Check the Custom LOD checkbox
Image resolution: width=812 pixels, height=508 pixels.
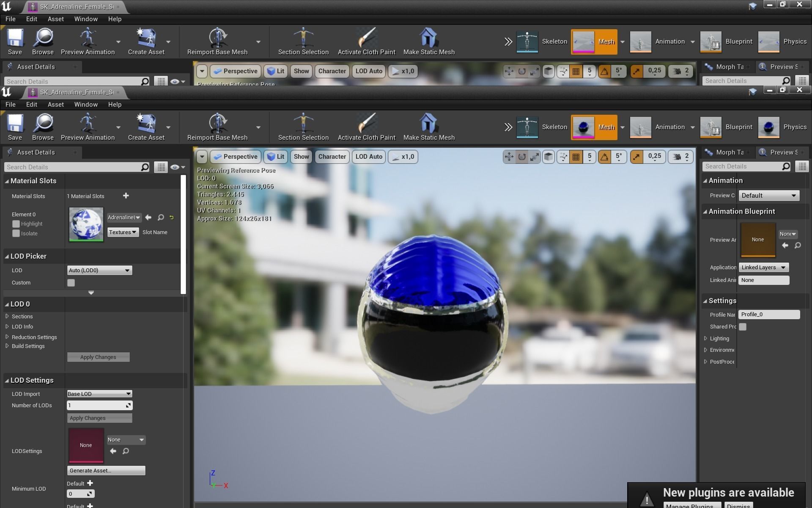[x=71, y=283]
